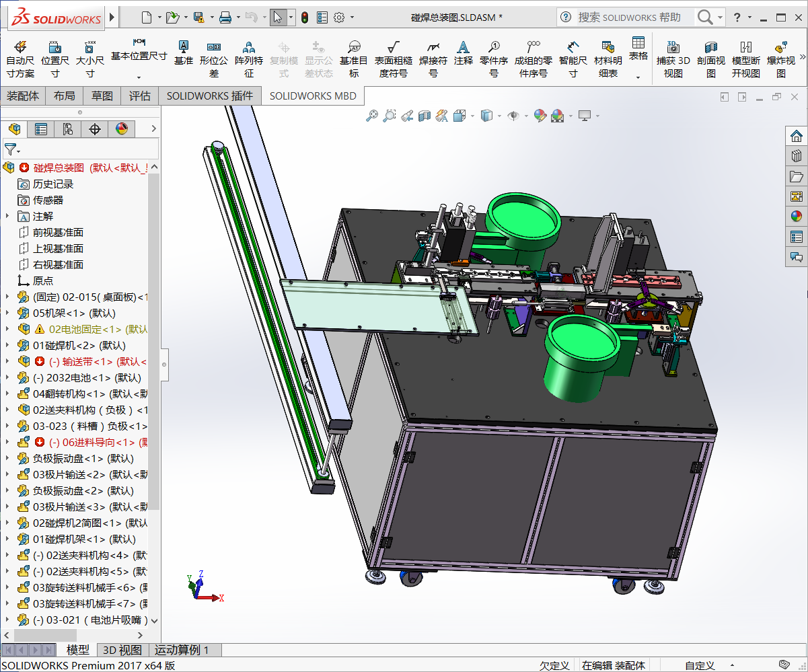Open Edit Appearance with the colored ball icon

coord(540,116)
